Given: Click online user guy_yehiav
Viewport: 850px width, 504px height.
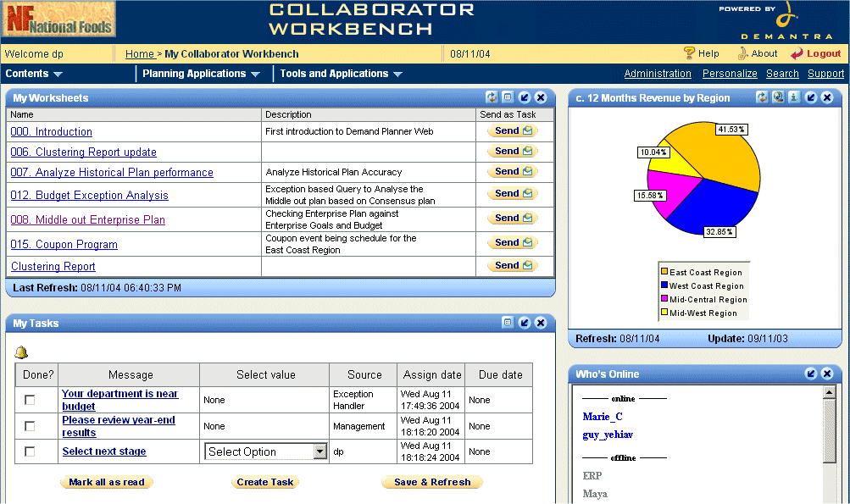Looking at the screenshot, I should pos(608,435).
